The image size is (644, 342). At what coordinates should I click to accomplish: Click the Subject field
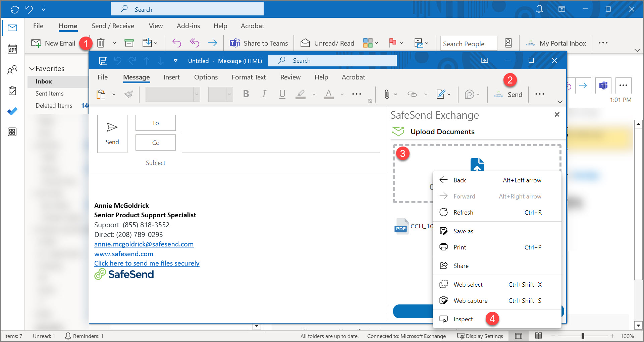(x=280, y=163)
